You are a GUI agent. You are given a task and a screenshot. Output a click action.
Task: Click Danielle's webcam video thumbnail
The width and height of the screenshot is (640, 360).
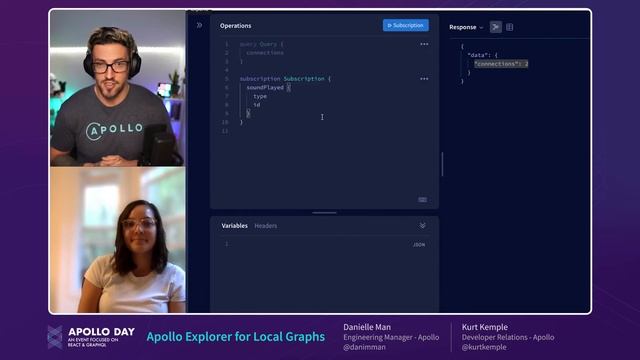(x=118, y=240)
